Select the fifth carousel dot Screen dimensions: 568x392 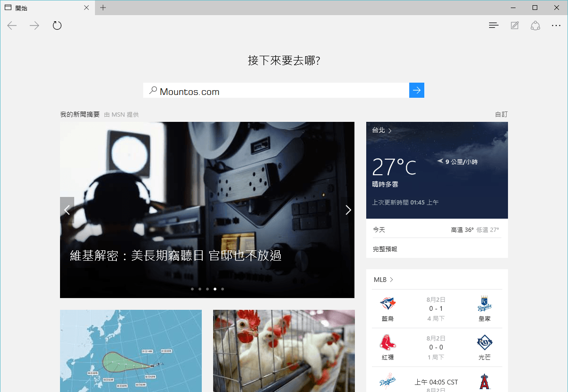click(223, 289)
